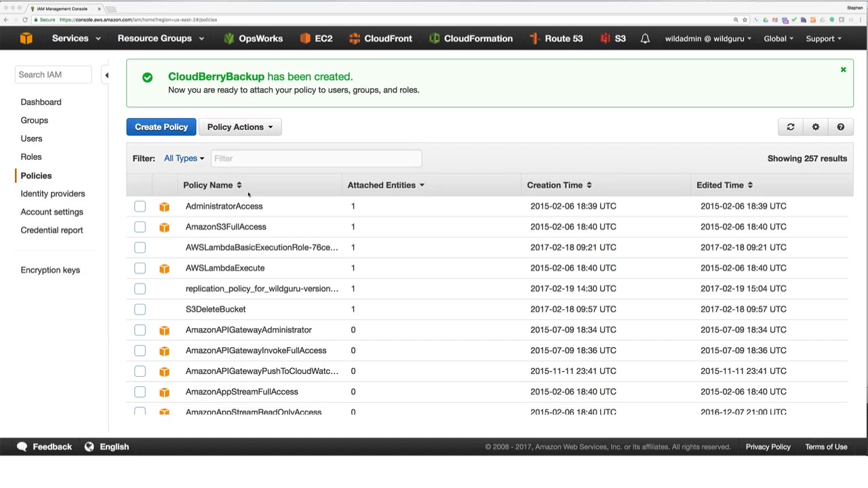Open the AdministratorAccess policy link
The height and width of the screenshot is (488, 868).
[x=224, y=206]
